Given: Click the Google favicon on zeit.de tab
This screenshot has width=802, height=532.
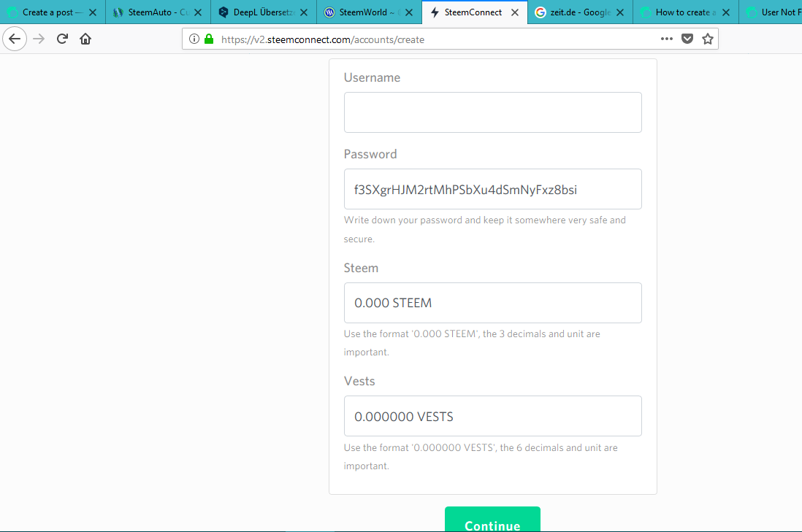Looking at the screenshot, I should tap(540, 12).
